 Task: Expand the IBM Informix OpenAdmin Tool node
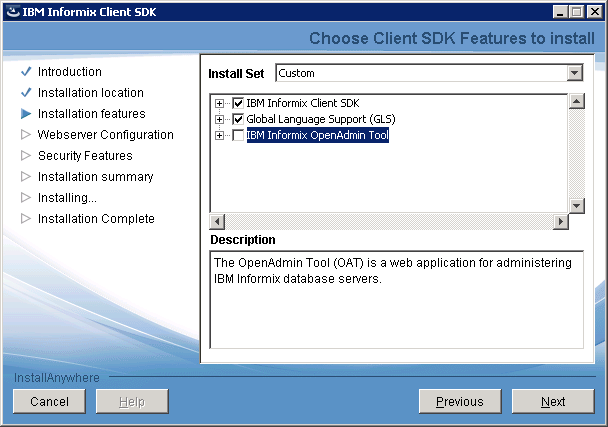coord(219,135)
